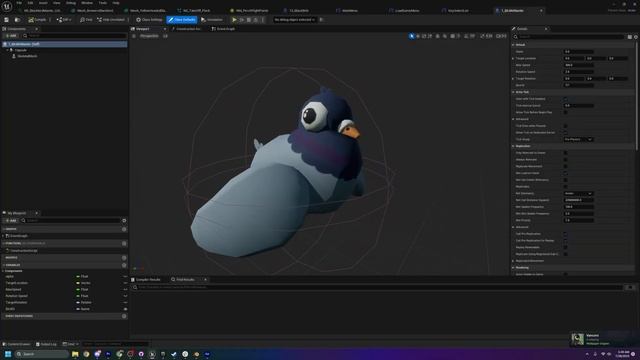Open the Window menu

(x=87, y=3)
